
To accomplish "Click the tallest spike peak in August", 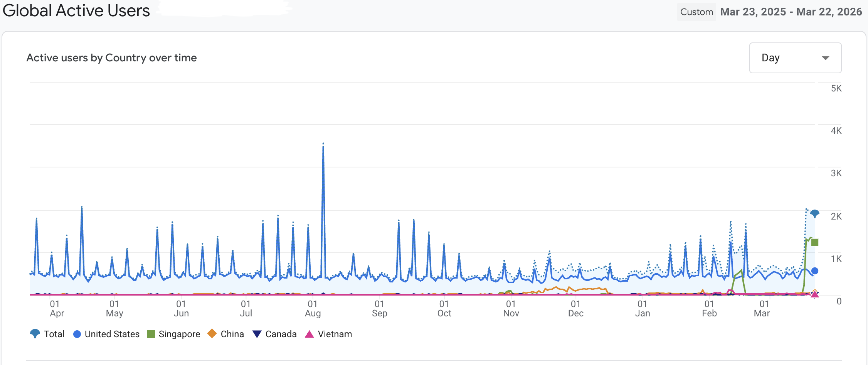I will pyautogui.click(x=323, y=144).
